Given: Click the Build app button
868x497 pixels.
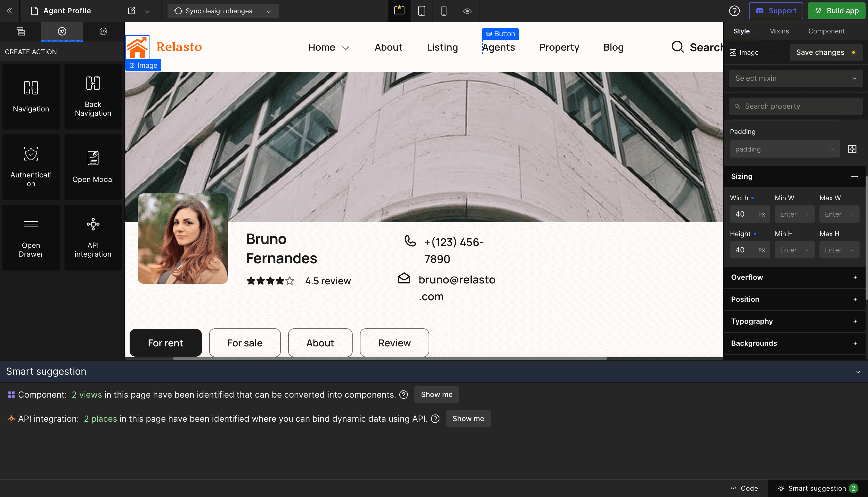Looking at the screenshot, I should (x=836, y=11).
